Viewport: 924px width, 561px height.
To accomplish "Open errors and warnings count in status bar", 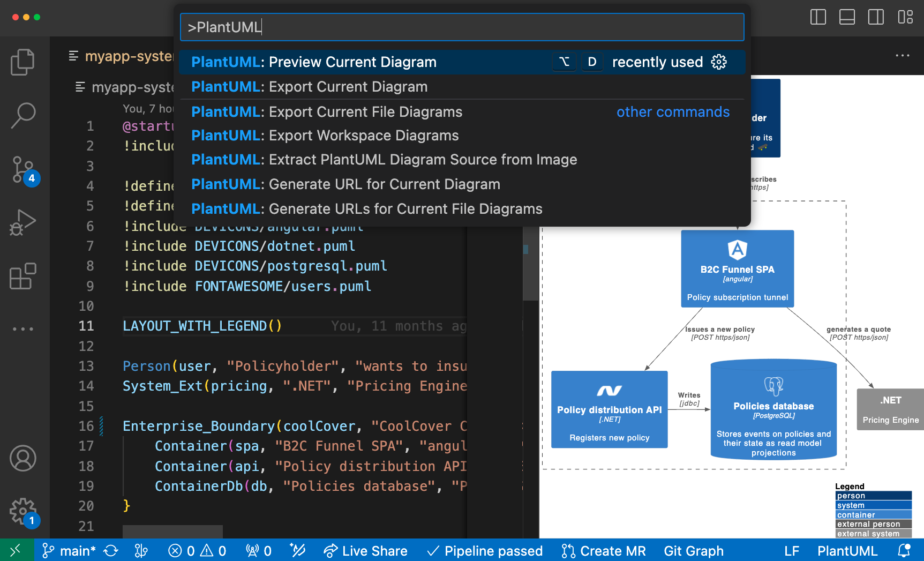I will point(197,551).
